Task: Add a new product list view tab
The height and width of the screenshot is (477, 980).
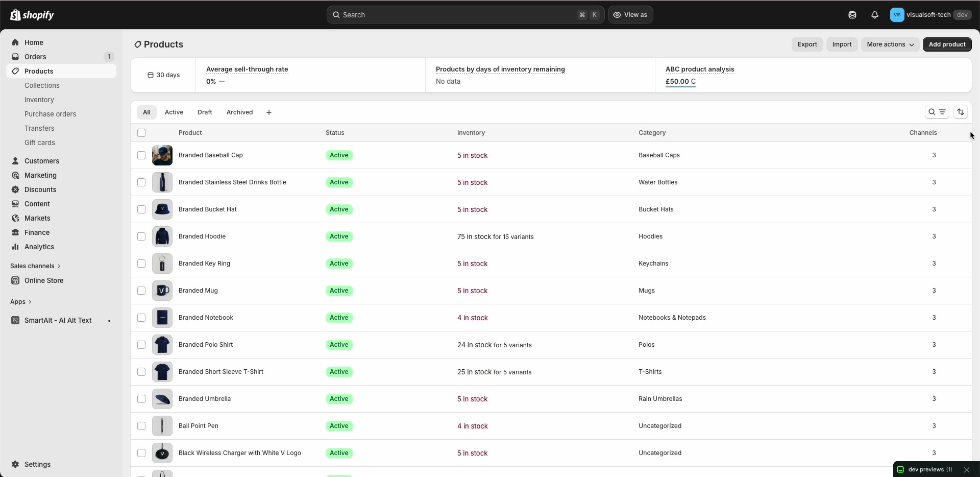Action: (x=269, y=112)
